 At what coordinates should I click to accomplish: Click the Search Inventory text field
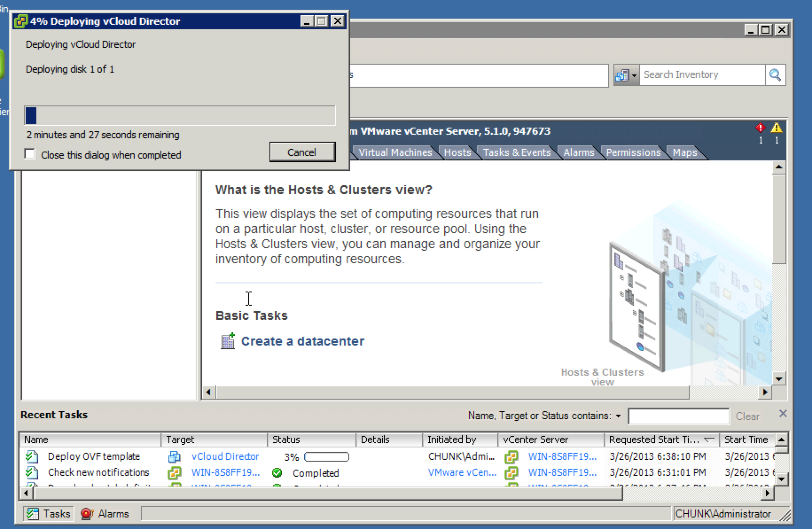[702, 75]
